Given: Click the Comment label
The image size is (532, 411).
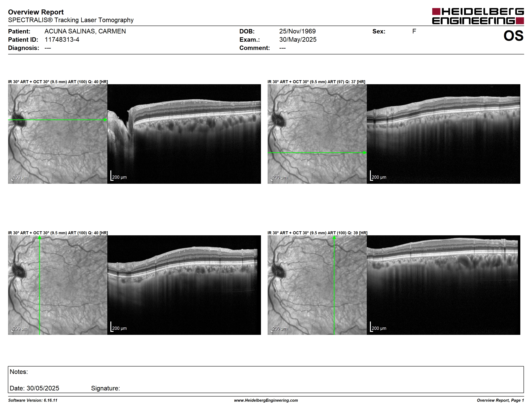Looking at the screenshot, I should click(x=255, y=48).
